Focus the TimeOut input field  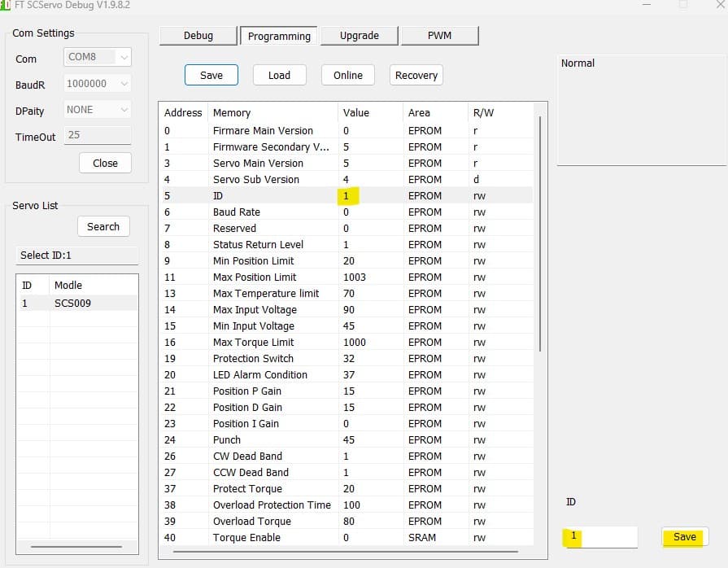coord(98,135)
